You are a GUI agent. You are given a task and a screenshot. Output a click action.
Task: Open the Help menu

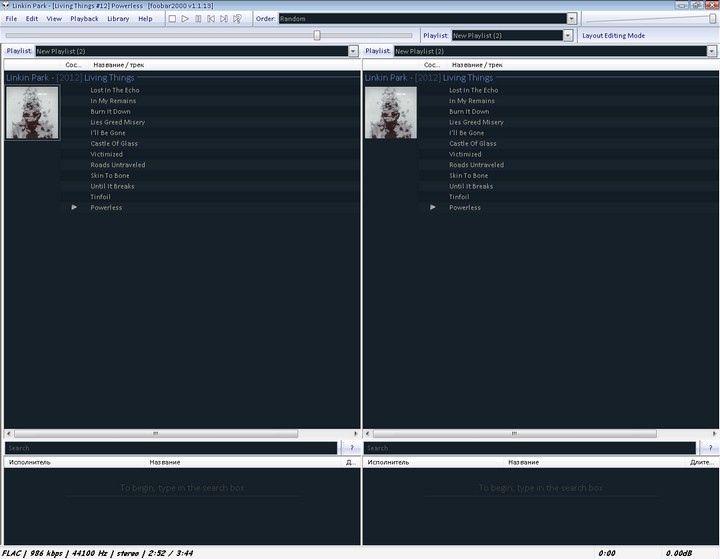(x=145, y=19)
